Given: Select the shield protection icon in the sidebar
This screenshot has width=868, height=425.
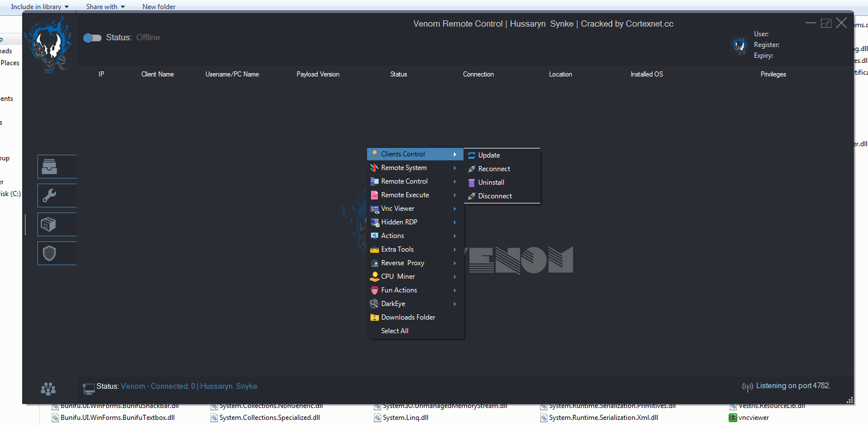Looking at the screenshot, I should [57, 253].
